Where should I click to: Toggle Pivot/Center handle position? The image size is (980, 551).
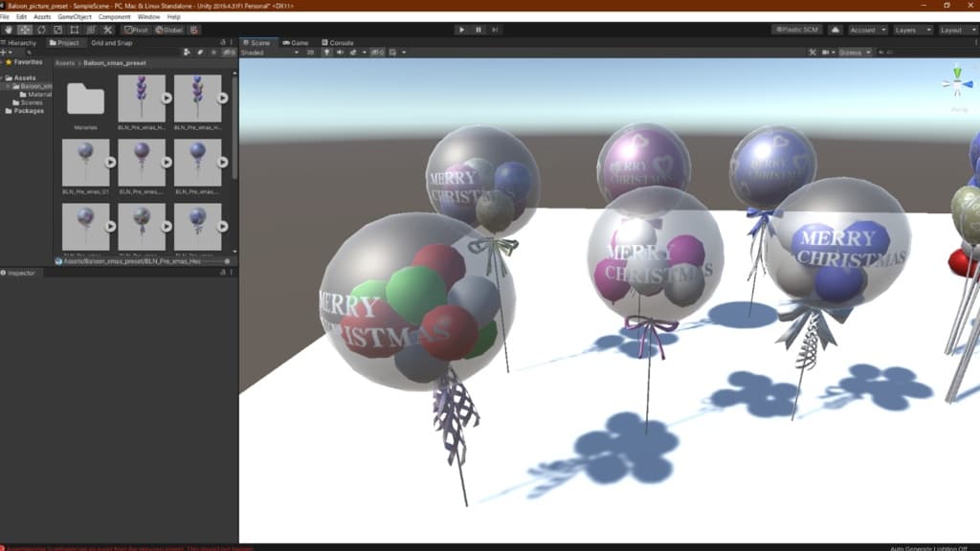[x=136, y=30]
